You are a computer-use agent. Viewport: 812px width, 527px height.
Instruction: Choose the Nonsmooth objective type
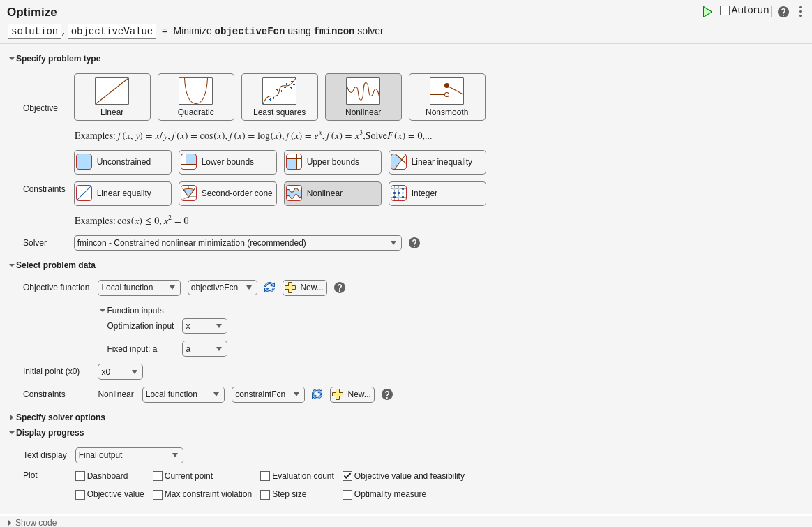coord(446,96)
